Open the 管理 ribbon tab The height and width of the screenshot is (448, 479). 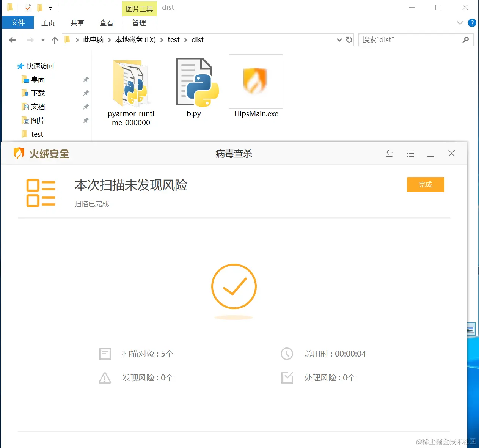[139, 23]
